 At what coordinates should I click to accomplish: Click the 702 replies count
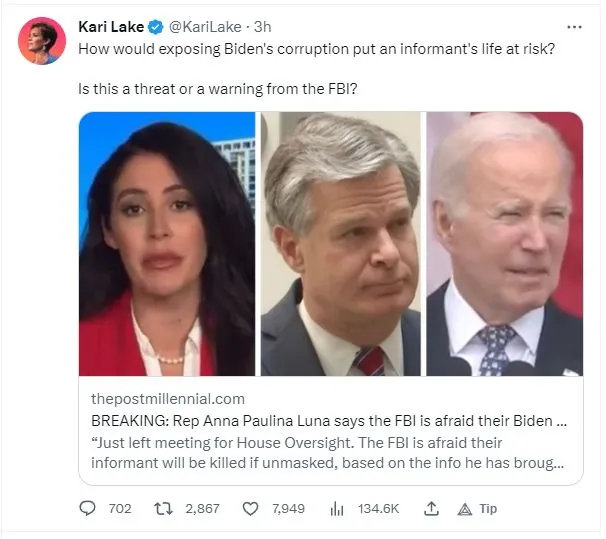click(120, 508)
